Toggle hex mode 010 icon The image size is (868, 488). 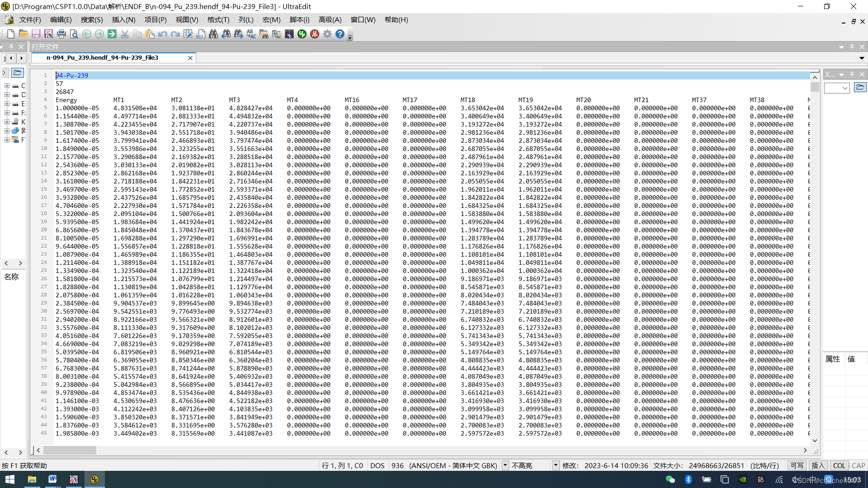click(201, 34)
